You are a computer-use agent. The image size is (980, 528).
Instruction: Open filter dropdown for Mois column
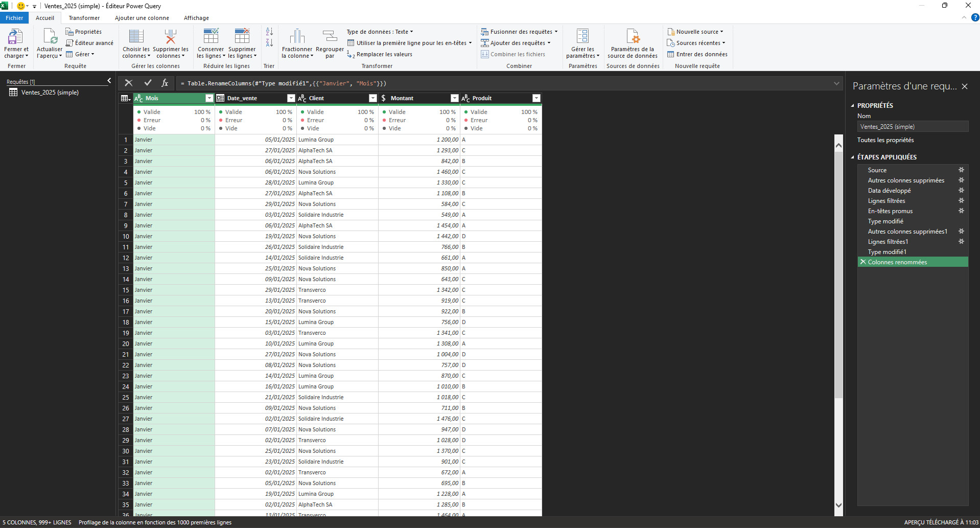[209, 98]
